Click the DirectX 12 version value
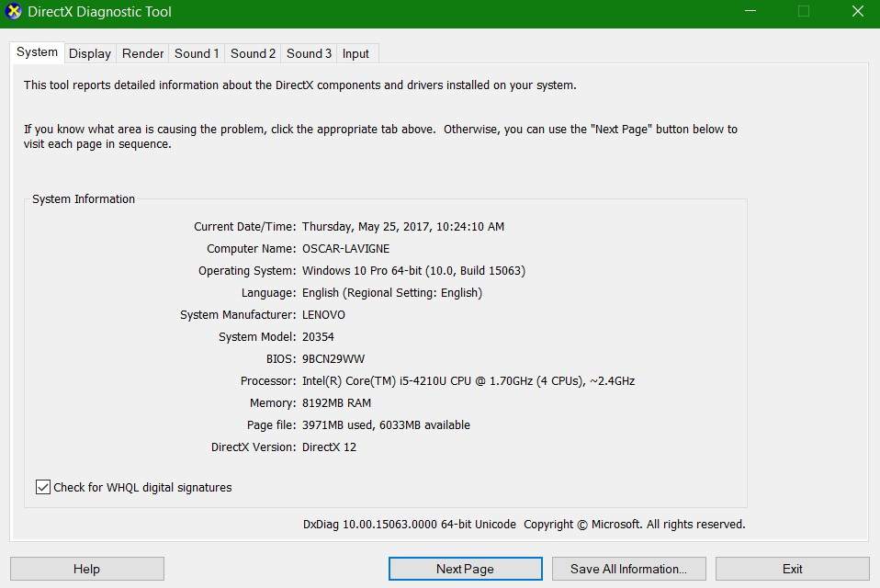880x588 pixels. 329,447
